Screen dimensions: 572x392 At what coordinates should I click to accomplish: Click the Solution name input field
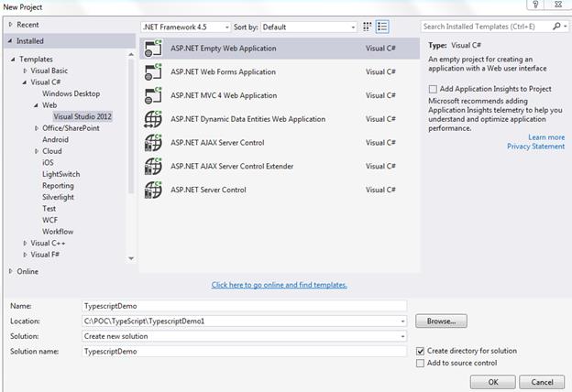pyautogui.click(x=244, y=351)
